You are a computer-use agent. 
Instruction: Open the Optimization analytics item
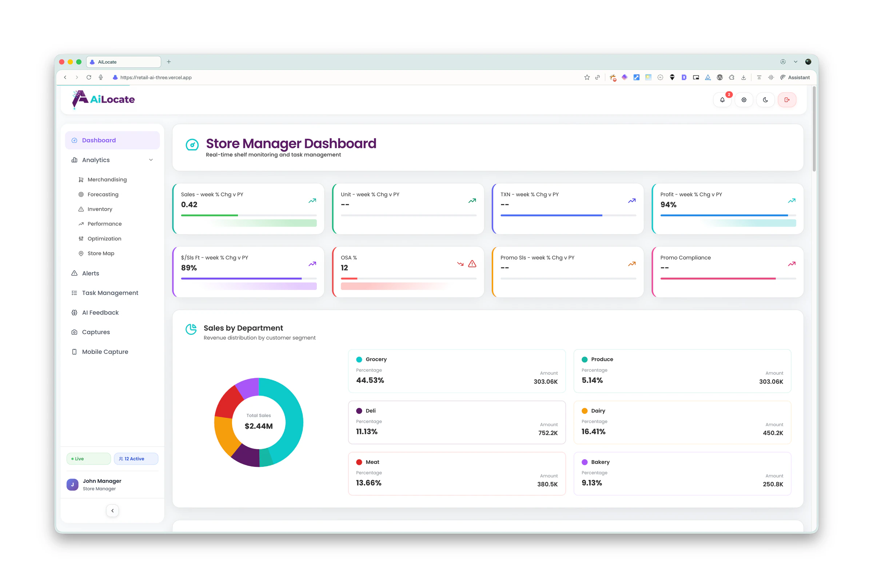pyautogui.click(x=104, y=239)
